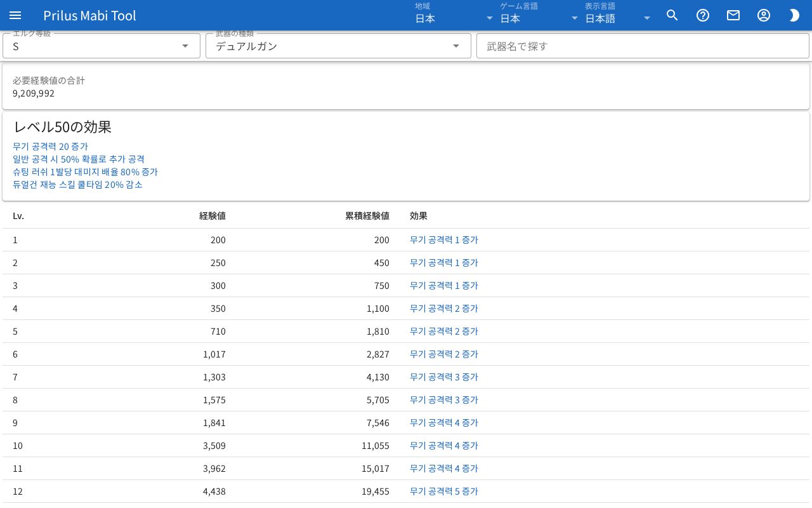Toggle dark mode with the moon icon

(794, 15)
